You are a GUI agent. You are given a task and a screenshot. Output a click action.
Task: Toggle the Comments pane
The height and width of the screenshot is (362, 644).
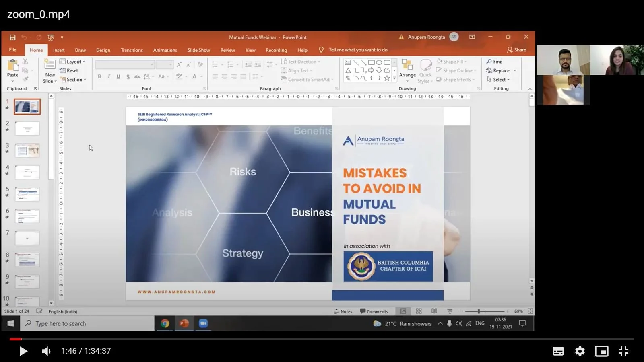click(374, 311)
